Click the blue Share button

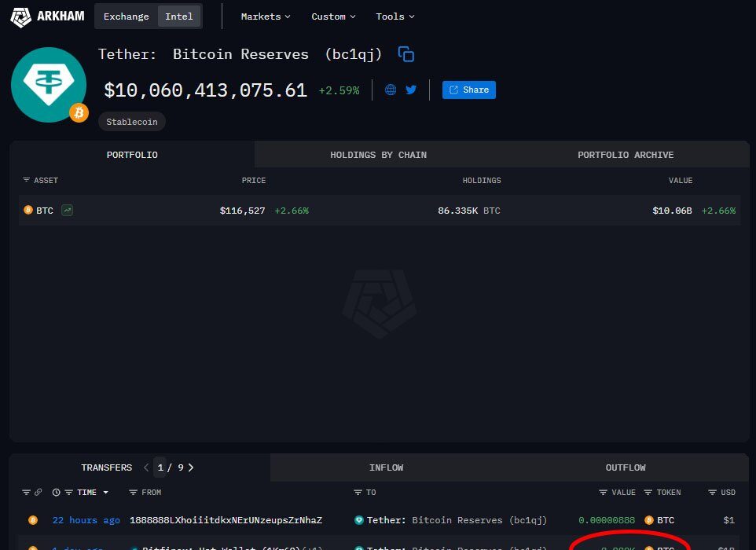click(468, 90)
